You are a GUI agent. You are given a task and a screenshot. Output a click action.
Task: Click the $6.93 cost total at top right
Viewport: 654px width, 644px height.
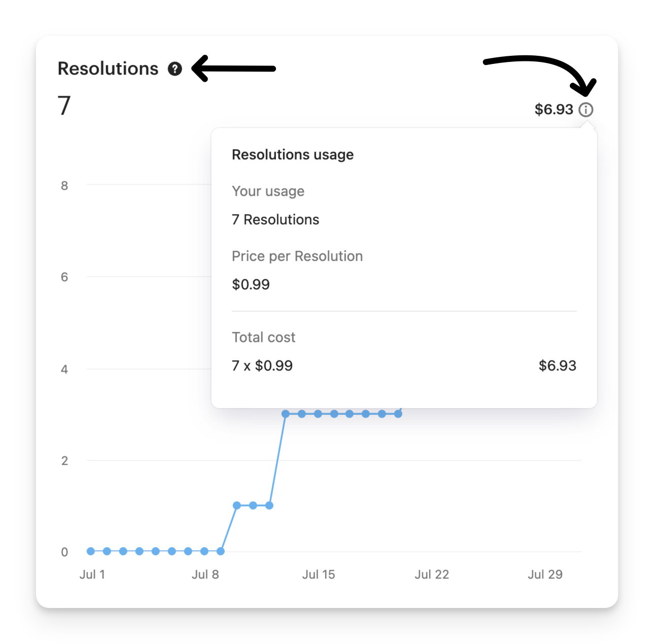click(554, 109)
